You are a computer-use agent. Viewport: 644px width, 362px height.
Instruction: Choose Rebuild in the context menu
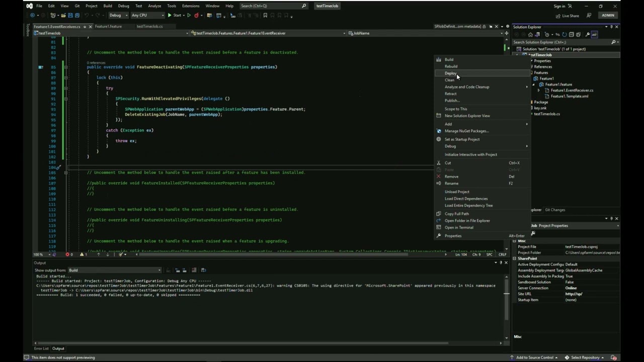482,66
